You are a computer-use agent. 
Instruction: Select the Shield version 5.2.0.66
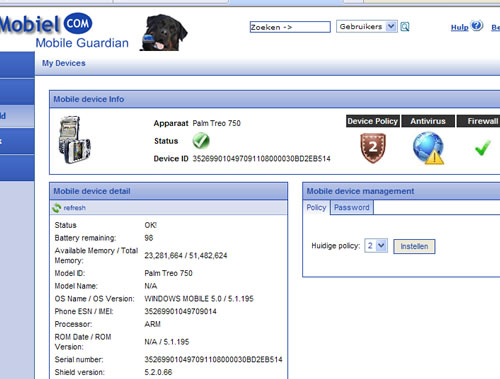(158, 372)
